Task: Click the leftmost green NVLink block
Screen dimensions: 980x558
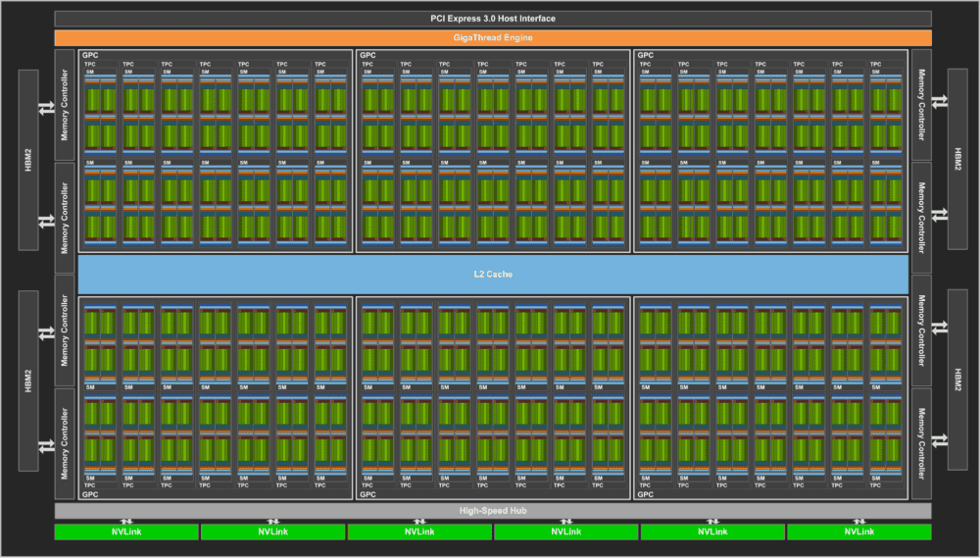Action: point(126,532)
